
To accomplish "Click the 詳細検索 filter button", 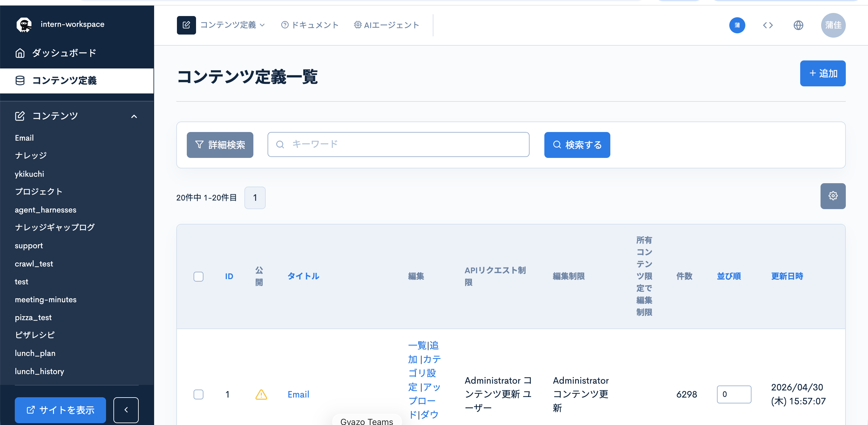I will click(x=220, y=145).
